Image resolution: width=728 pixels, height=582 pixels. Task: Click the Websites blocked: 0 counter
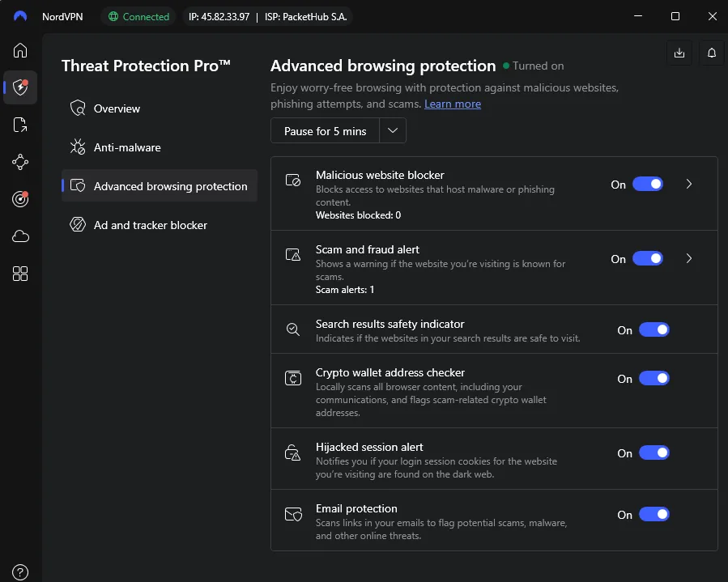[x=358, y=215]
